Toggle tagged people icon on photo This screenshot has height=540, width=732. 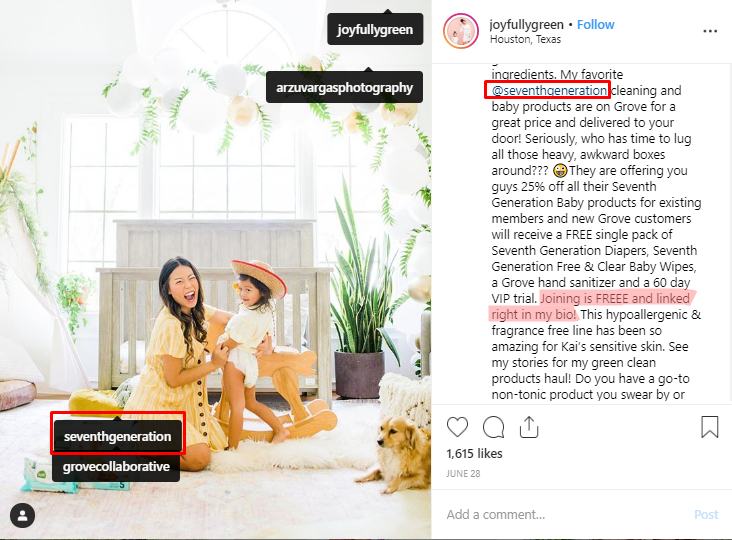point(22,515)
